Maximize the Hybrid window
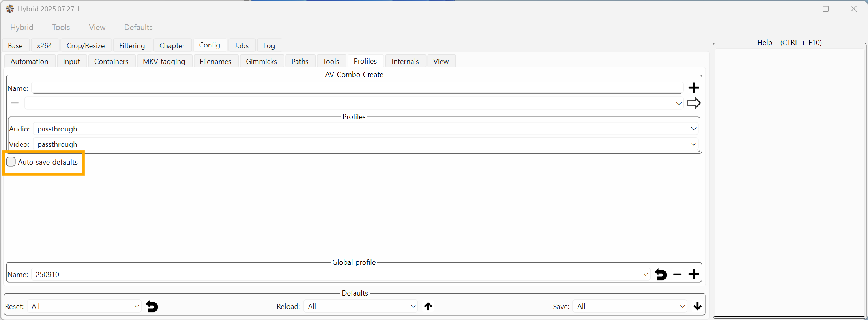The height and width of the screenshot is (320, 868). coord(825,9)
